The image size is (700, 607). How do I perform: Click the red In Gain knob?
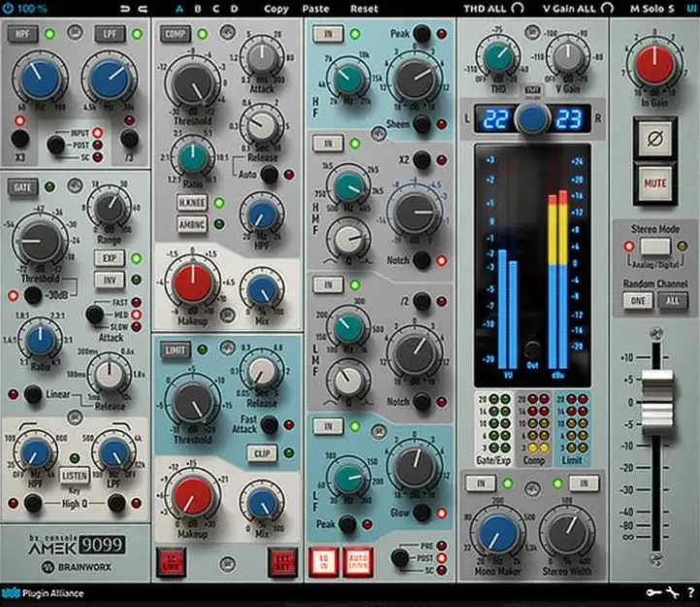(x=654, y=64)
